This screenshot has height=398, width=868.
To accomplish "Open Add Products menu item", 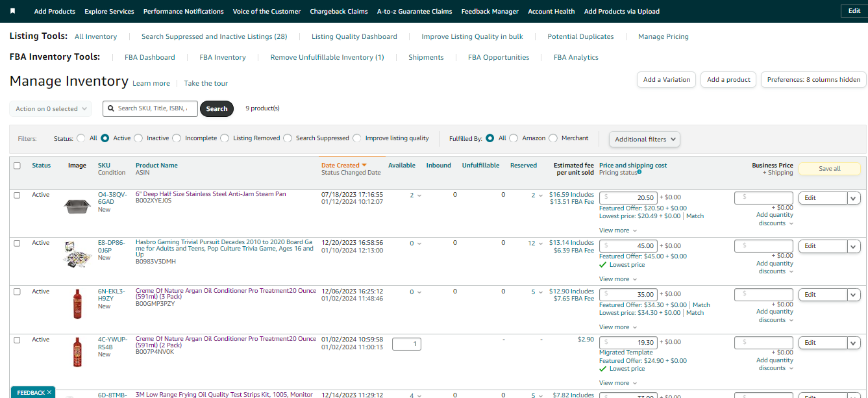I will [55, 11].
